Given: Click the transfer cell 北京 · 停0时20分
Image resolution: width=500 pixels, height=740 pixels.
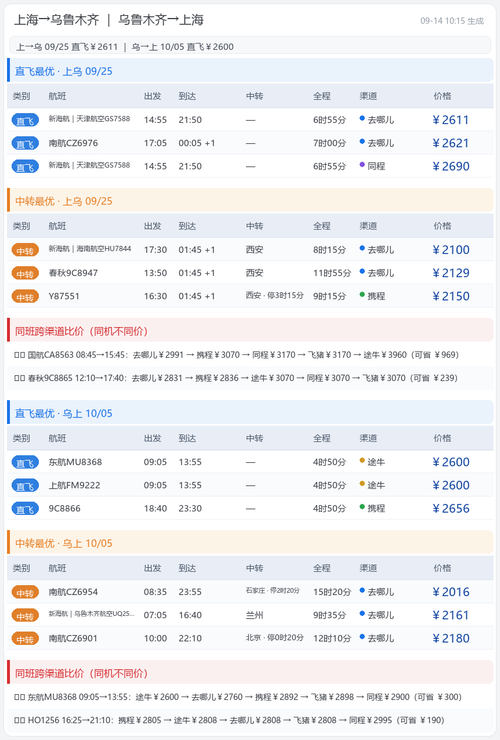Looking at the screenshot, I should pyautogui.click(x=274, y=638).
